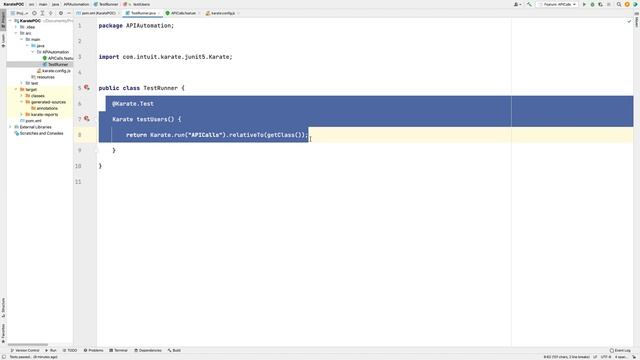
Task: Collapse the src folder
Action: (x=16, y=33)
